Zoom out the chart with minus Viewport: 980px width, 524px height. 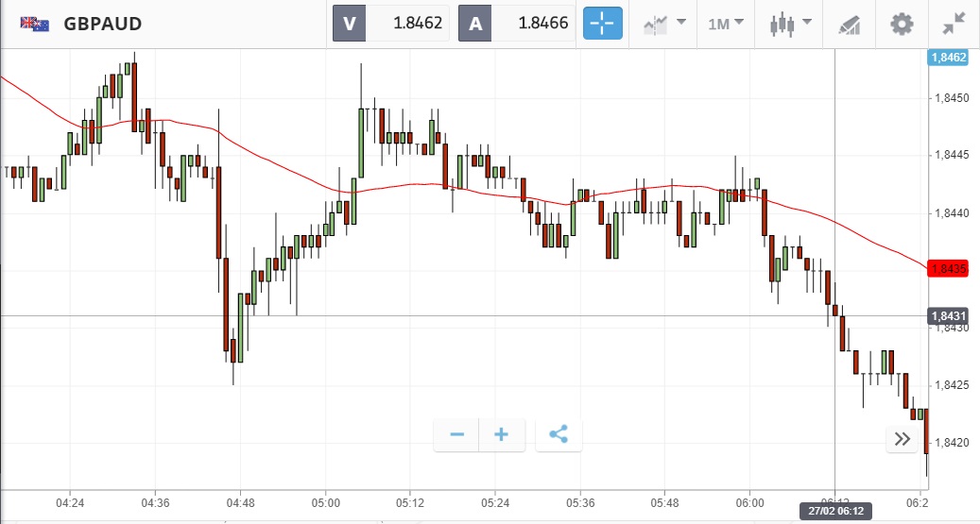click(457, 434)
